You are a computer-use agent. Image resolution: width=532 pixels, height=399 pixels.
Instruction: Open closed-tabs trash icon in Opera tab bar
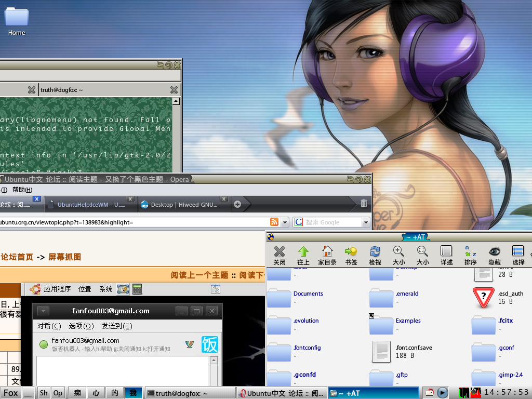click(x=364, y=203)
